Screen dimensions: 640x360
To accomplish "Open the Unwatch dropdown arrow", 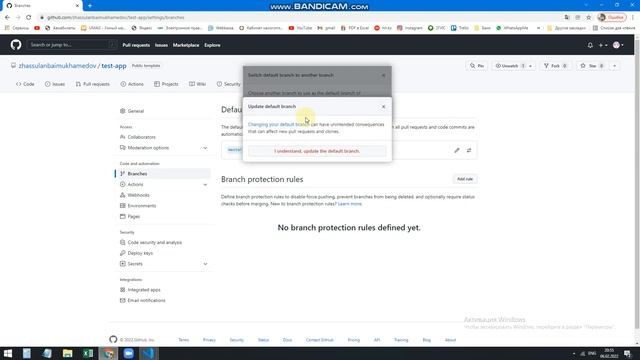I will pyautogui.click(x=531, y=66).
